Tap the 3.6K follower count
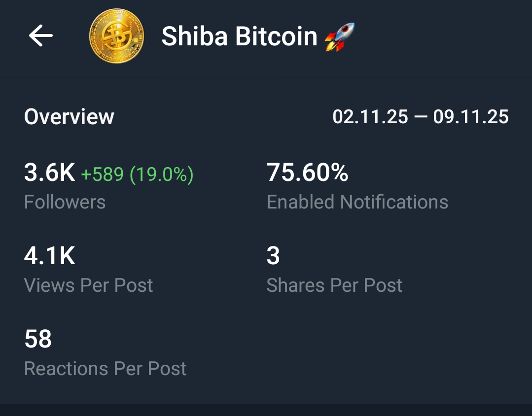The image size is (532, 416). (49, 173)
